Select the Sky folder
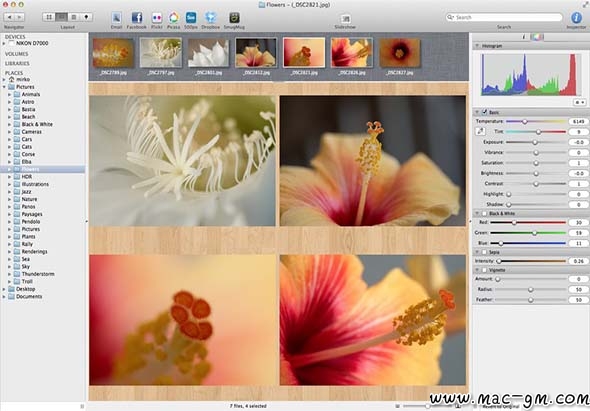The image size is (590, 411). point(26,266)
